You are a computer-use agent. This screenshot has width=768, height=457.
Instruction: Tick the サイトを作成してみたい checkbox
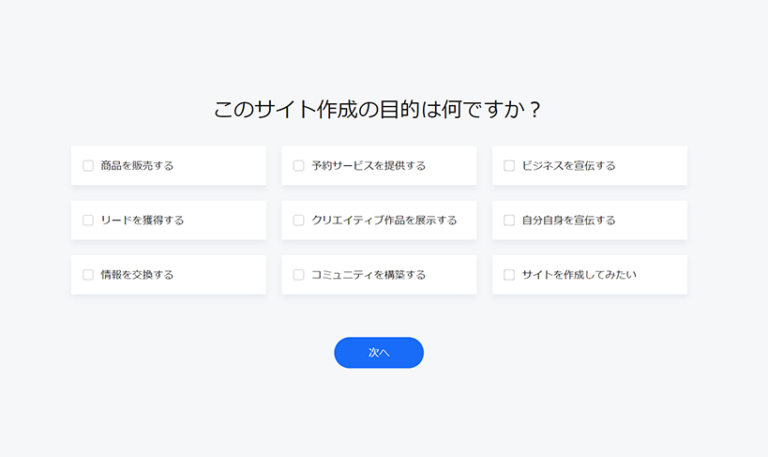(x=509, y=274)
